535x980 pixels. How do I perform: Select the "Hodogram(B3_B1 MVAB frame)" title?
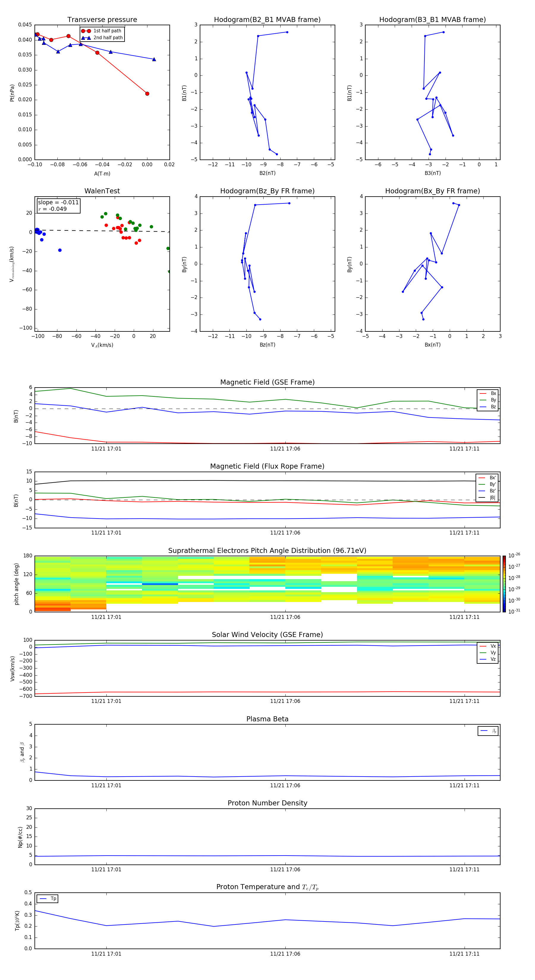pos(432,19)
